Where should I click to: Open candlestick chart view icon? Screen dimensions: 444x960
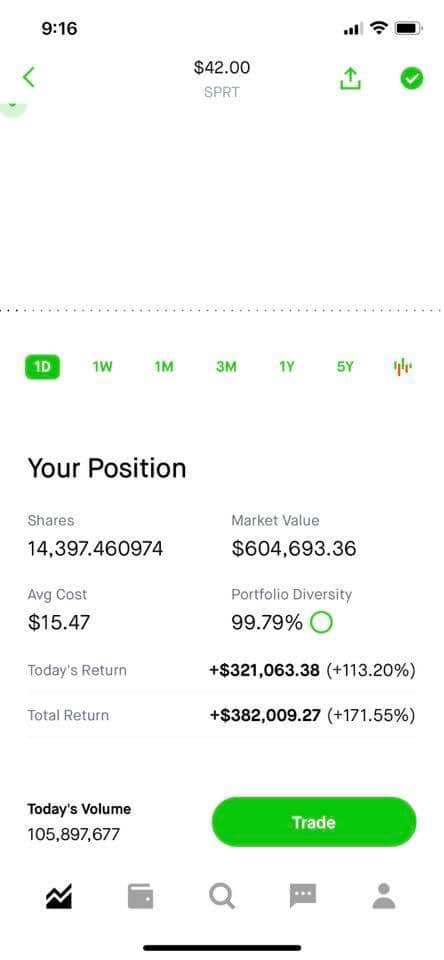pyautogui.click(x=402, y=367)
